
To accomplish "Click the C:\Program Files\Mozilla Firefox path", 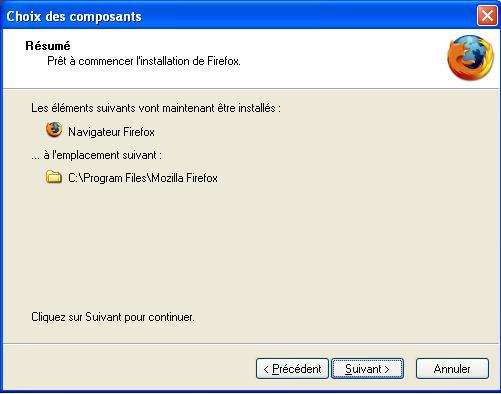I will pyautogui.click(x=143, y=178).
